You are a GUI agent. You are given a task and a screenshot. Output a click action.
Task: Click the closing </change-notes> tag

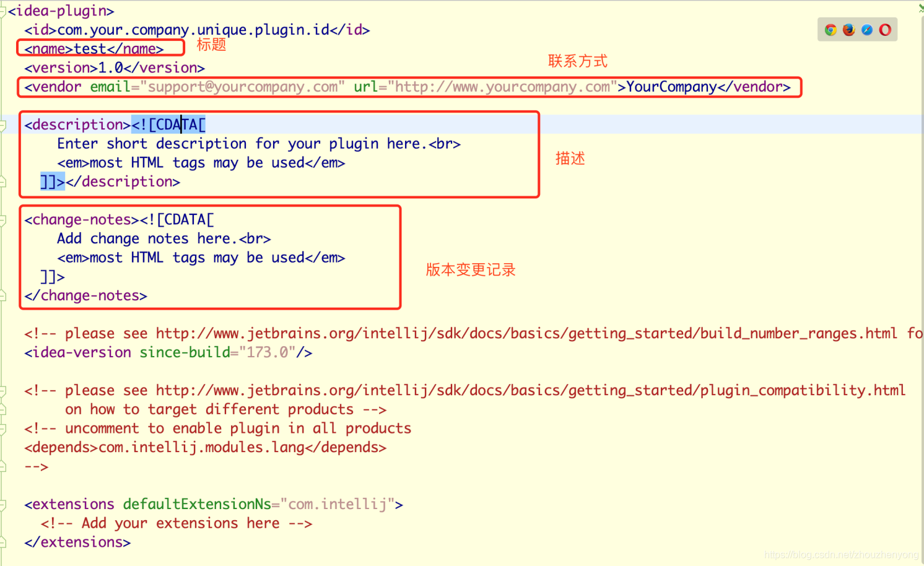[86, 296]
